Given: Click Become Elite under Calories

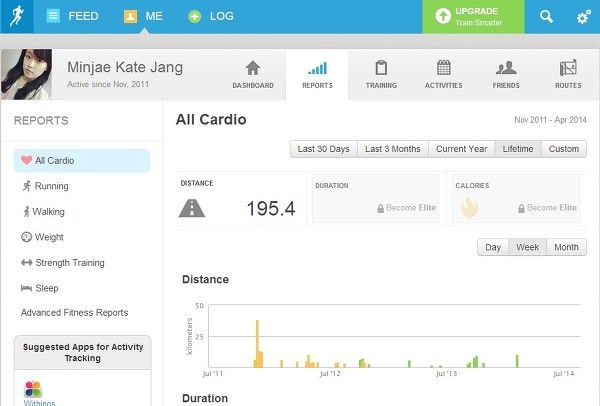Looking at the screenshot, I should tap(551, 208).
